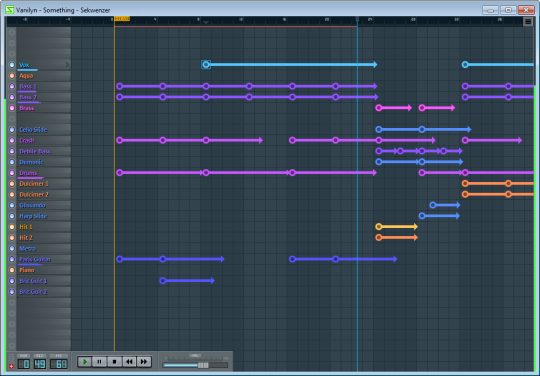Click the minutes display showing 0
Viewport: 540px width, 376px height.
coord(24,364)
